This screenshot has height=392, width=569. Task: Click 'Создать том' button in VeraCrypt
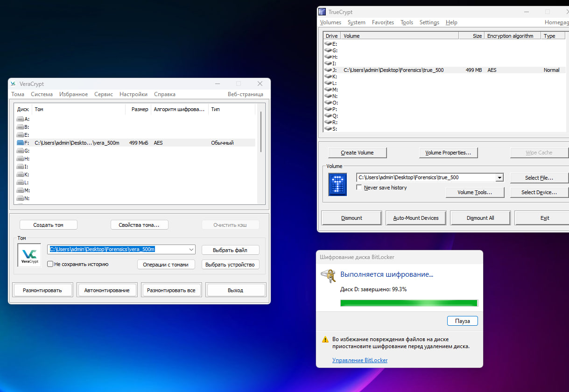click(49, 225)
